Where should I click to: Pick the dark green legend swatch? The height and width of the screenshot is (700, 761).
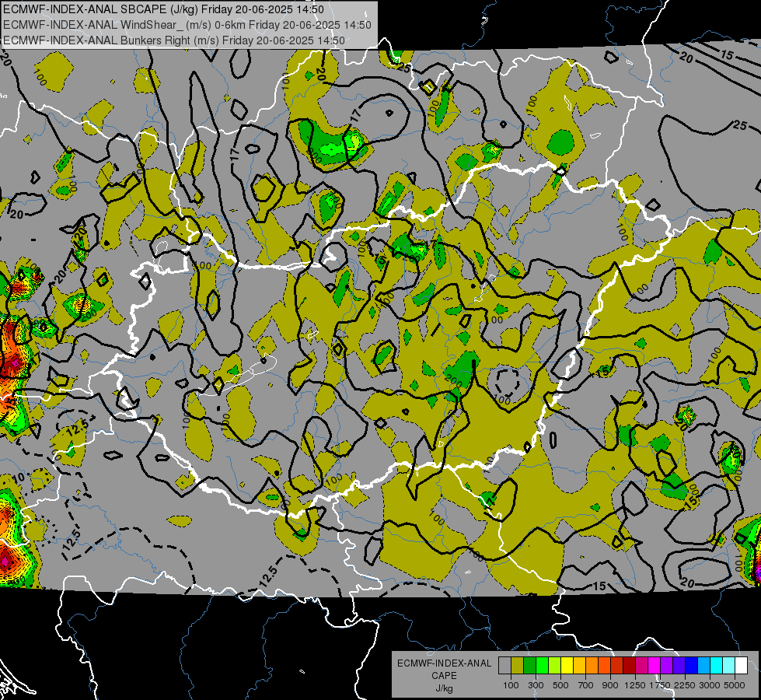[x=529, y=666]
